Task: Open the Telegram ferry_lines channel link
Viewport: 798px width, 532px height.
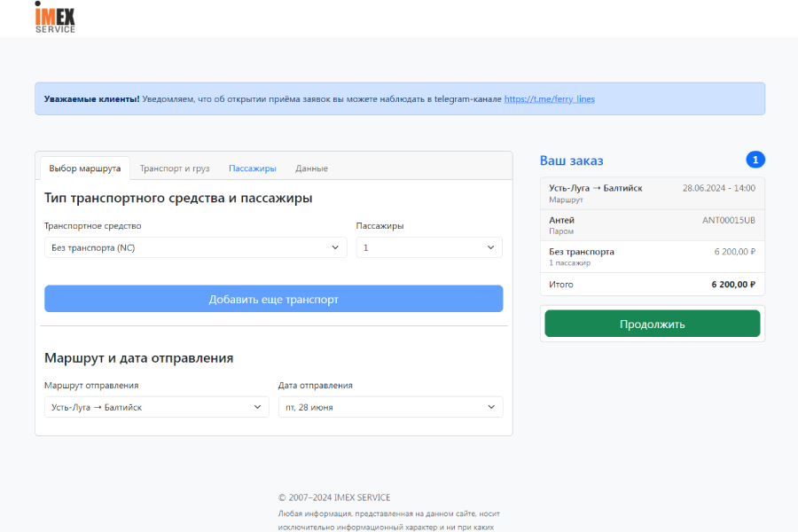Action: 549,99
